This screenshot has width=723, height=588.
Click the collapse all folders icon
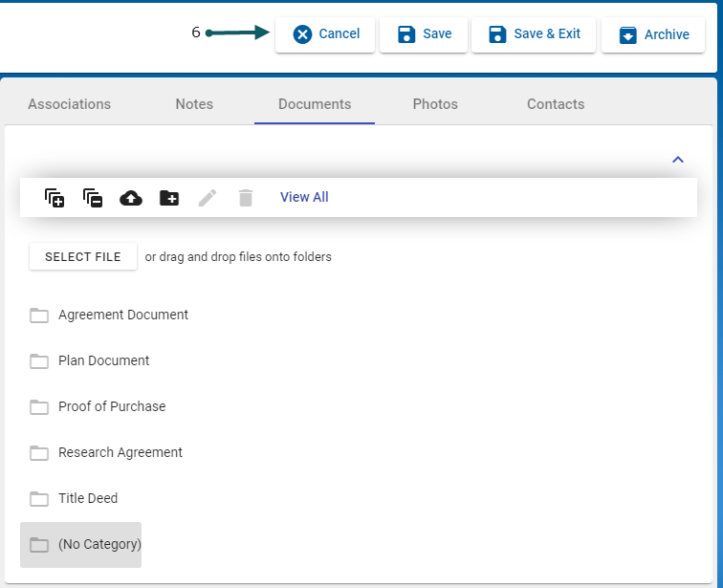click(x=93, y=198)
